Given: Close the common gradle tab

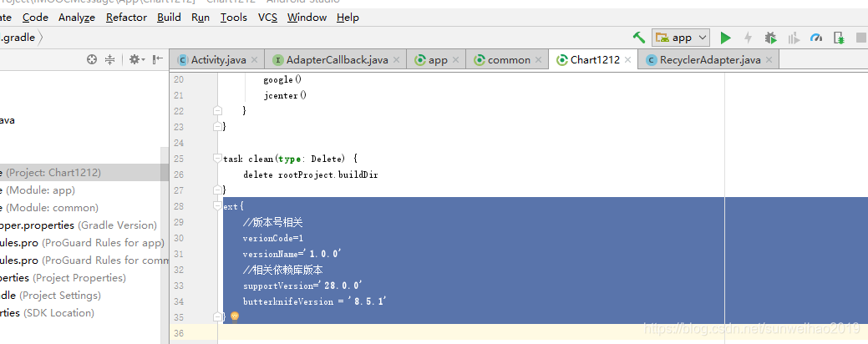Looking at the screenshot, I should tap(539, 60).
